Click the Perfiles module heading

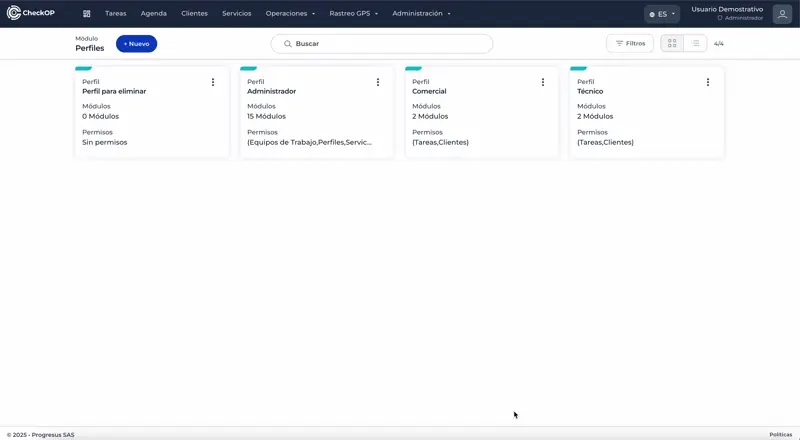tap(90, 48)
